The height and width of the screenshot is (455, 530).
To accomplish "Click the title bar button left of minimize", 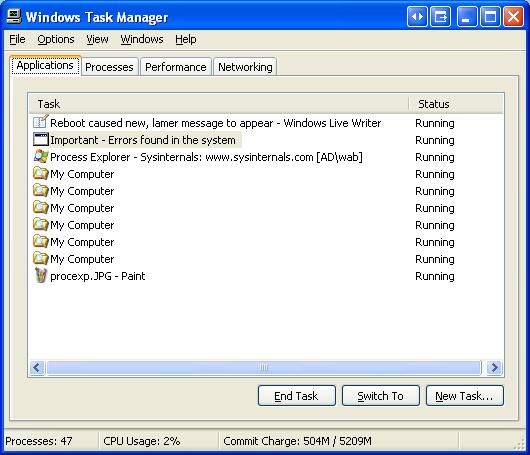I will [x=440, y=17].
